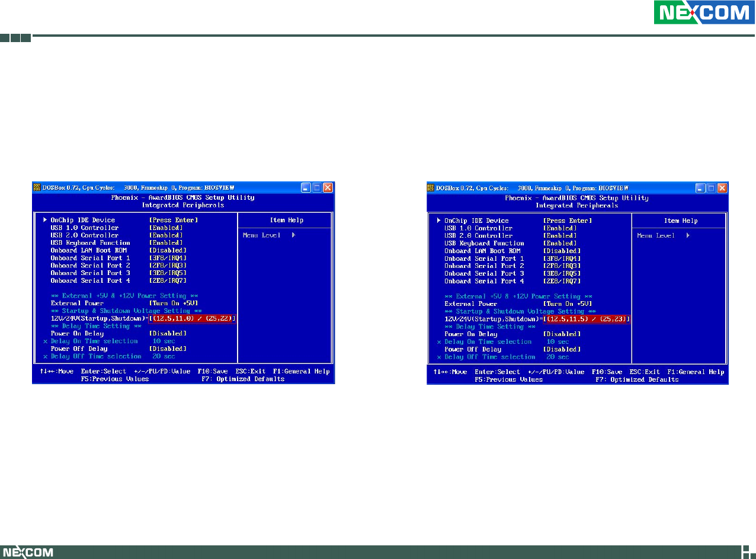756x559 pixels.
Task: Click F7: Optimized Defaults in right window footer
Action: [637, 379]
